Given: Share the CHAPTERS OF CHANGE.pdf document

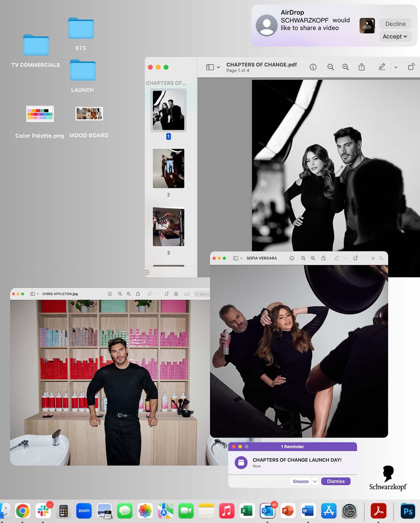Looking at the screenshot, I should click(361, 67).
